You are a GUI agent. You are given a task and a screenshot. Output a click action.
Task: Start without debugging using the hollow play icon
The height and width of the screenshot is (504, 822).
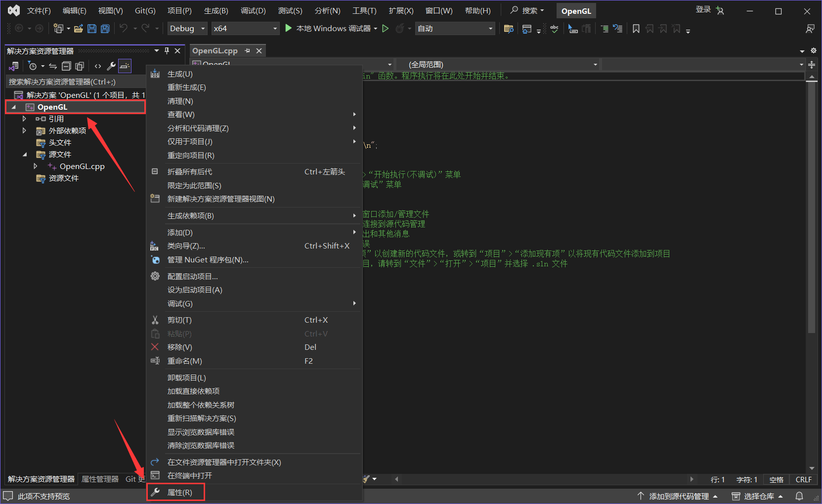386,29
